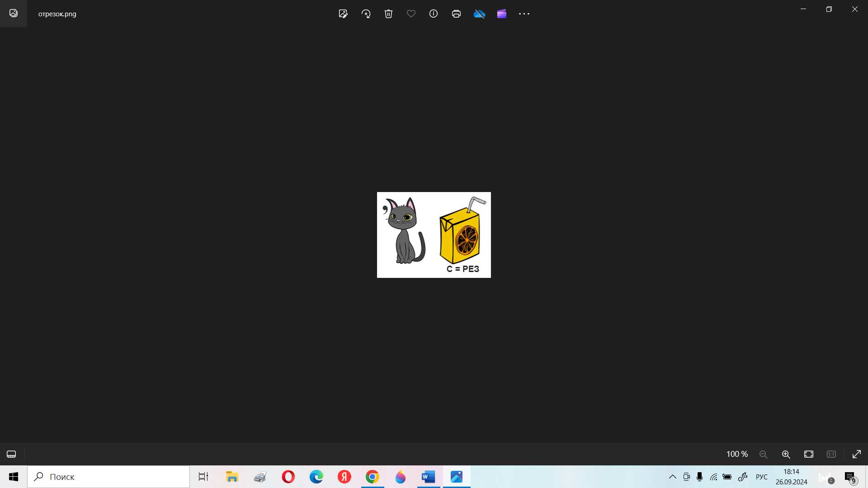Open Task View on taskbar

[x=203, y=477]
